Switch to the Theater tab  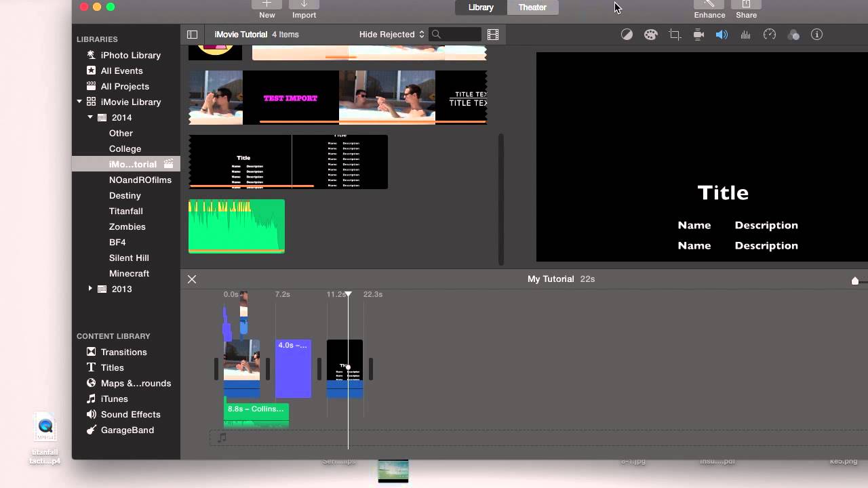point(532,7)
